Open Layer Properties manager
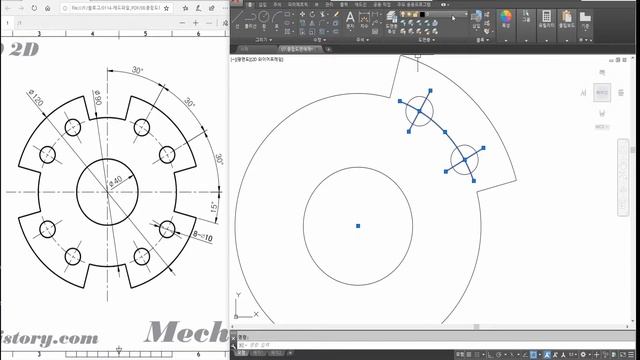This screenshot has height=360, width=640. pyautogui.click(x=391, y=22)
